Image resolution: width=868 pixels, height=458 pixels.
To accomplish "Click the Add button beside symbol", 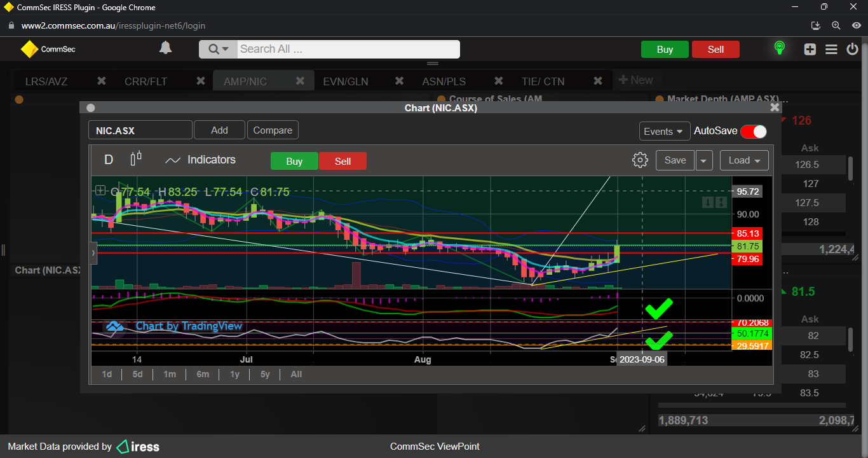I will point(219,130).
